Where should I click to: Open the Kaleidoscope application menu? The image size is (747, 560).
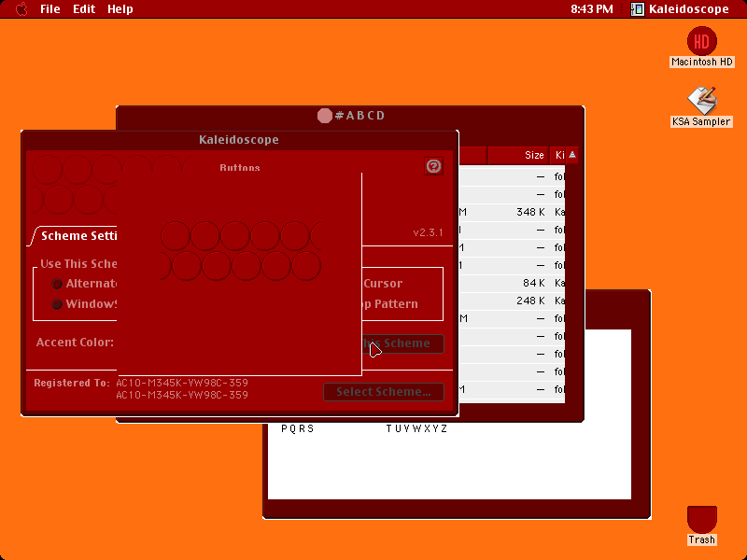(680, 9)
